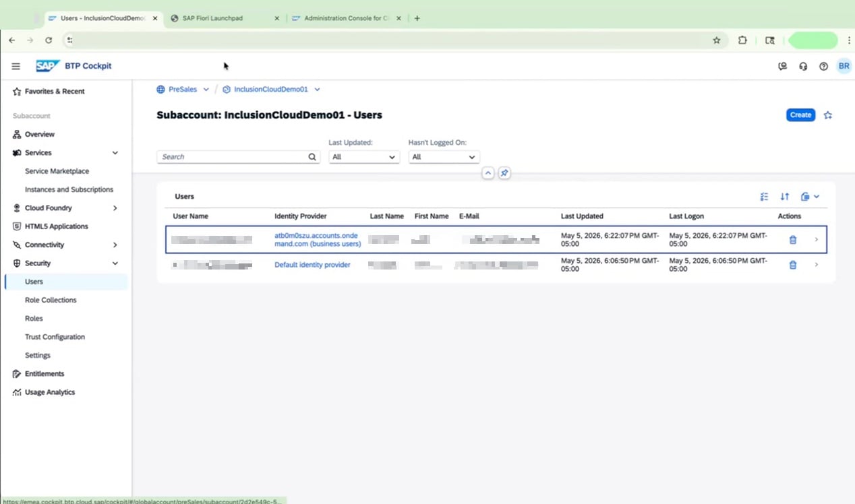
Task: Go to the Overview page
Action: pyautogui.click(x=40, y=135)
